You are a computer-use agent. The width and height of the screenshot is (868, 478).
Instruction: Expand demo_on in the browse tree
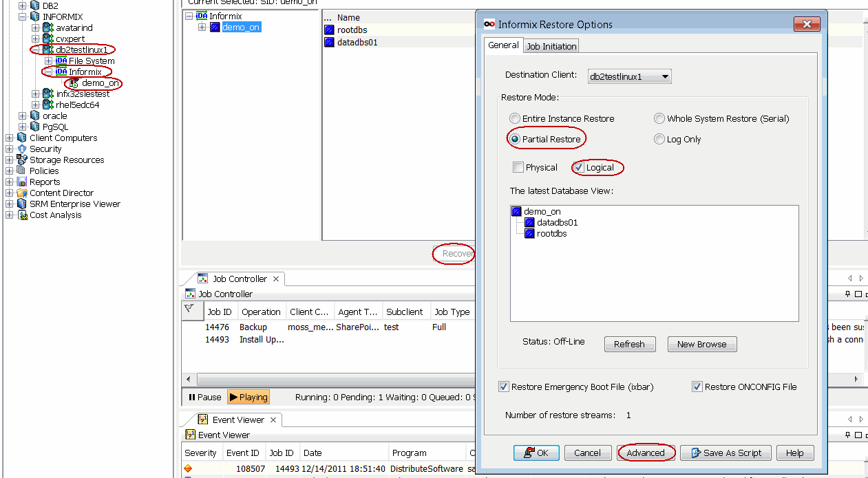pyautogui.click(x=202, y=28)
